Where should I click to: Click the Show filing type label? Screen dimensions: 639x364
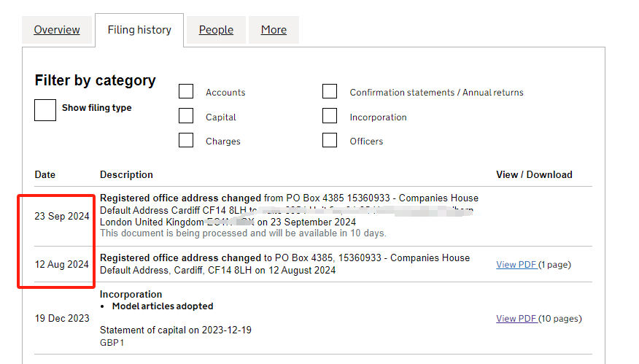tap(96, 108)
